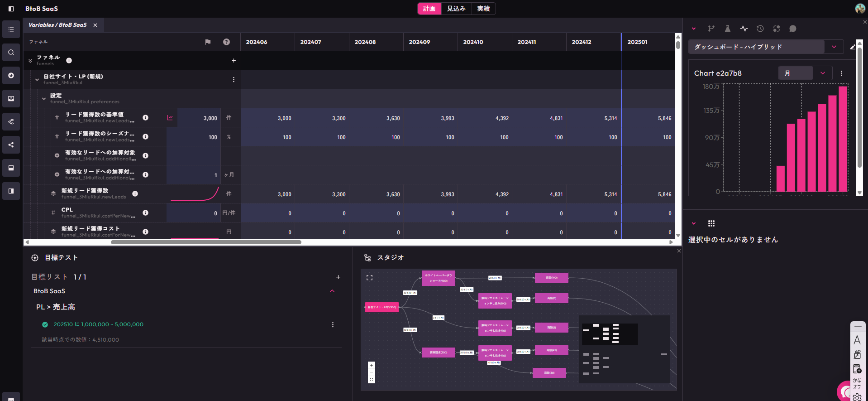Toggle the top-left sidebar collapse icon
Image resolution: width=868 pixels, height=401 pixels.
[x=11, y=9]
